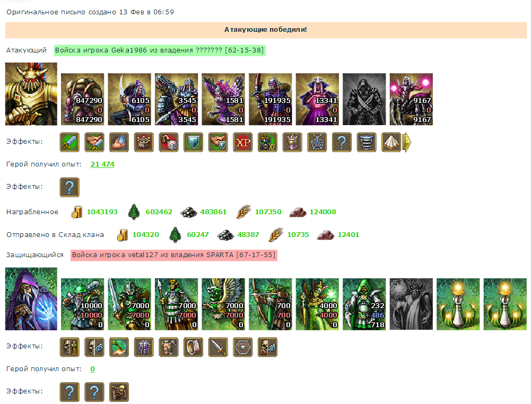Click the defender purple wizard hero portrait
This screenshot has width=532, height=404.
coord(31,299)
